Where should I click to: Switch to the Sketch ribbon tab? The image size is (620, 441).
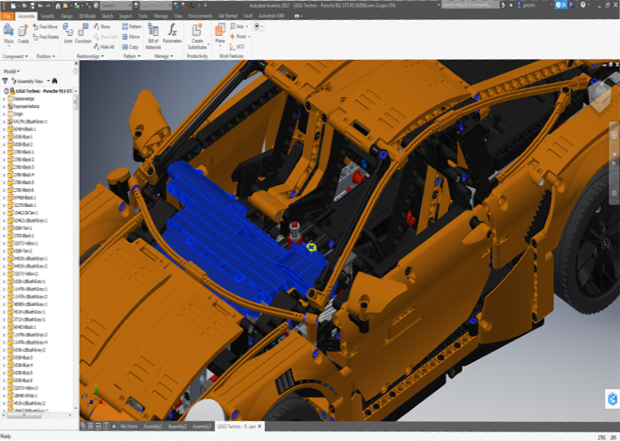(x=108, y=16)
